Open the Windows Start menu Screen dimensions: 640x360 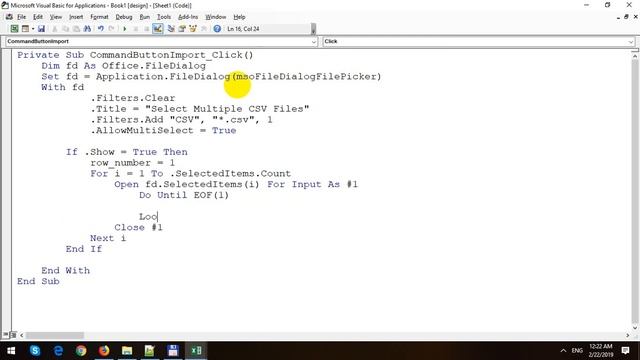click(x=11, y=351)
